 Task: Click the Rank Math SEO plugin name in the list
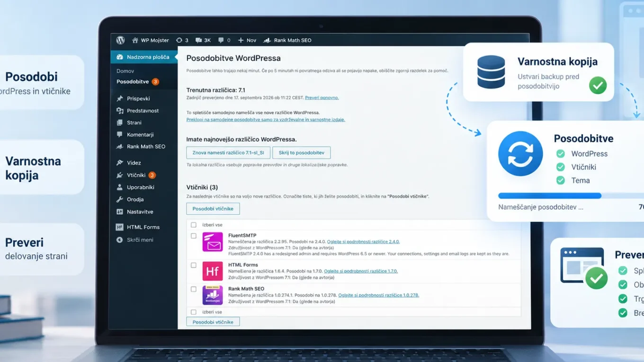click(246, 289)
